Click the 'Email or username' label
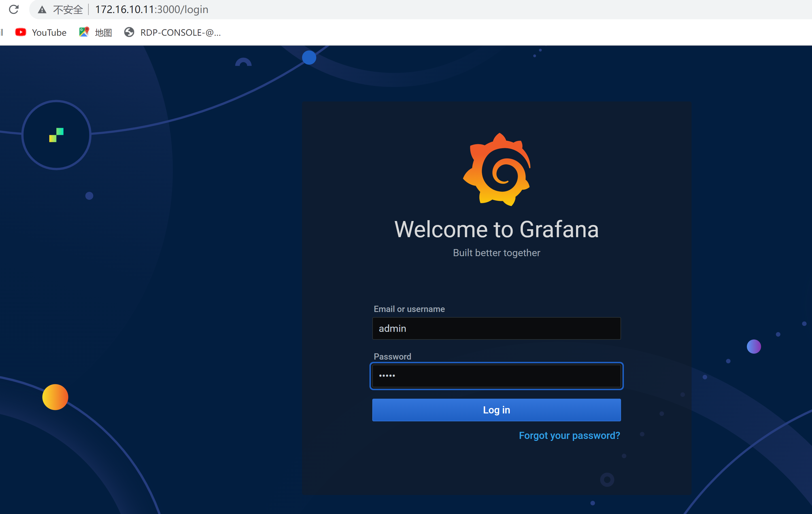Viewport: 812px width, 514px height. point(409,309)
